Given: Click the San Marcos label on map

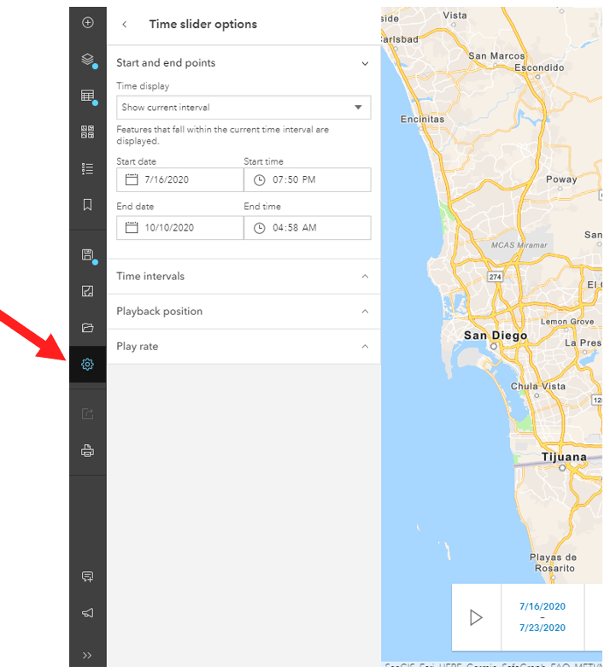Looking at the screenshot, I should (x=496, y=56).
